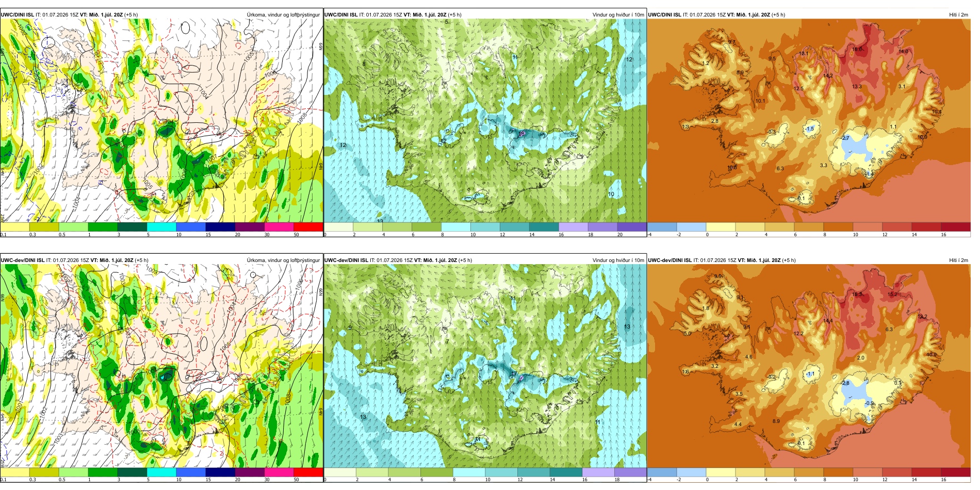Click palest 0 swatch in UWC-dev wind legend

[340, 472]
